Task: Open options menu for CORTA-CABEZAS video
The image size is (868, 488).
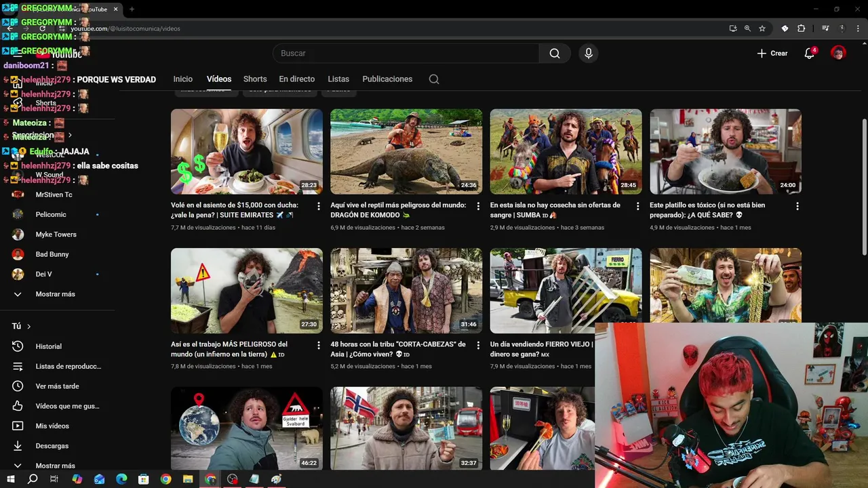Action: click(x=478, y=345)
